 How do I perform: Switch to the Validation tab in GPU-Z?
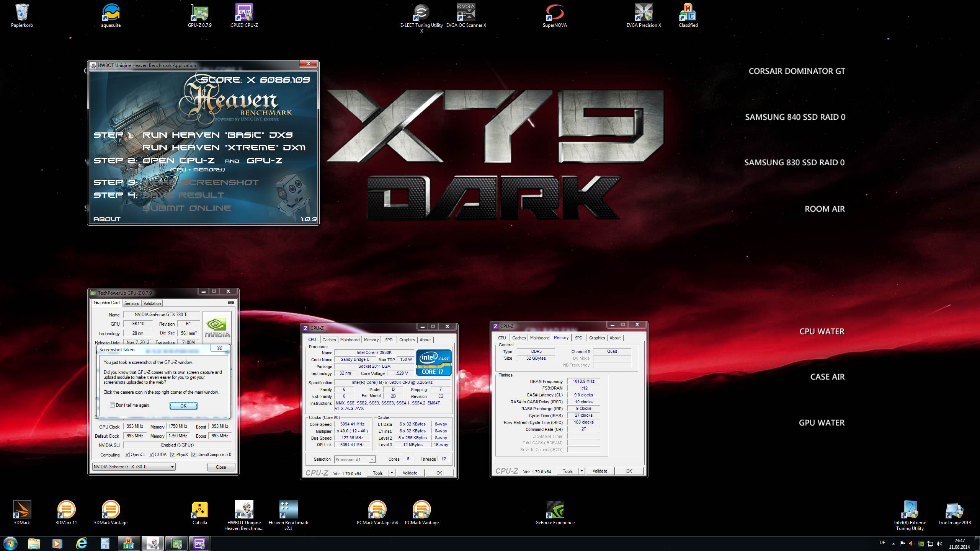pos(152,303)
